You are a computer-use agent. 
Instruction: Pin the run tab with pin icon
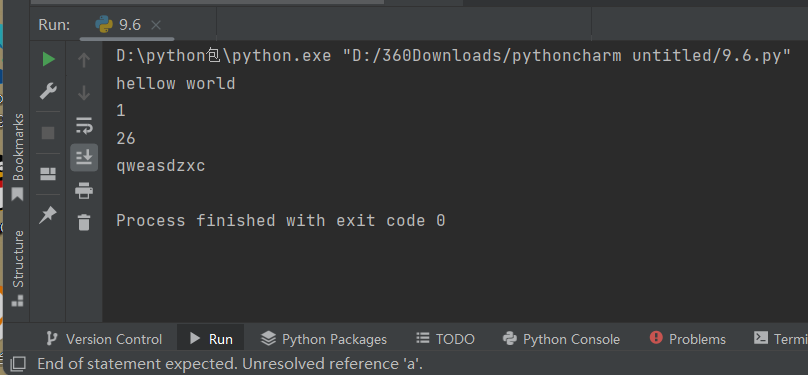47,215
